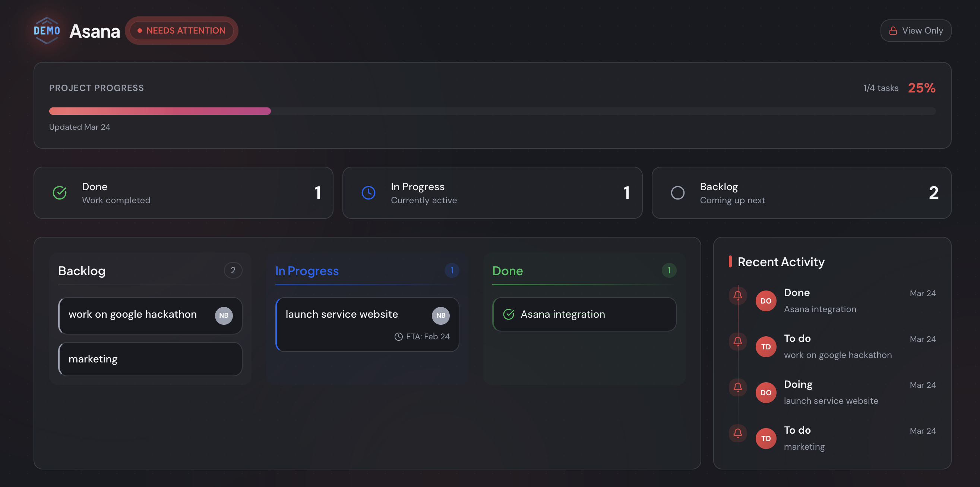980x487 pixels.
Task: Click work on google hackathon in Recent Activity
Action: coord(838,355)
